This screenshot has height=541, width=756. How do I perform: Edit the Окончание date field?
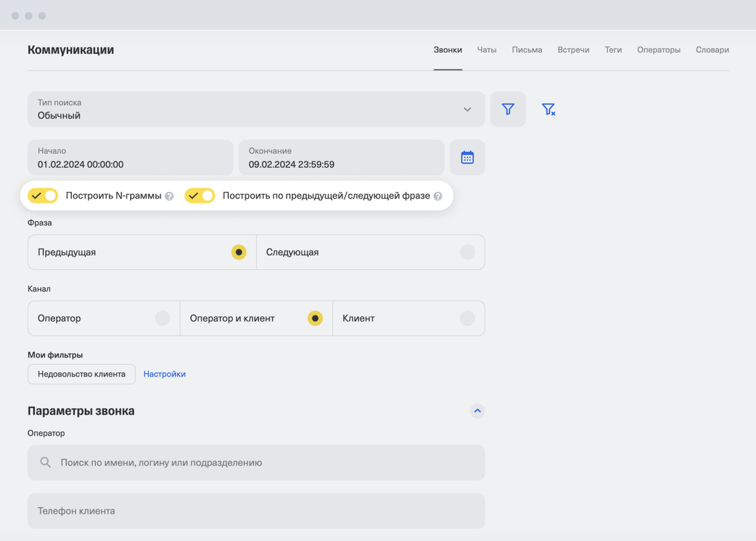[341, 158]
